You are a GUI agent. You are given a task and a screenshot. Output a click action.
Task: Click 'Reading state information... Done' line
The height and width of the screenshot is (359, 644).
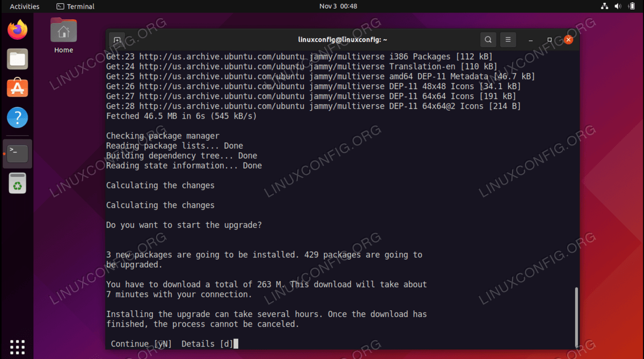pyautogui.click(x=184, y=166)
